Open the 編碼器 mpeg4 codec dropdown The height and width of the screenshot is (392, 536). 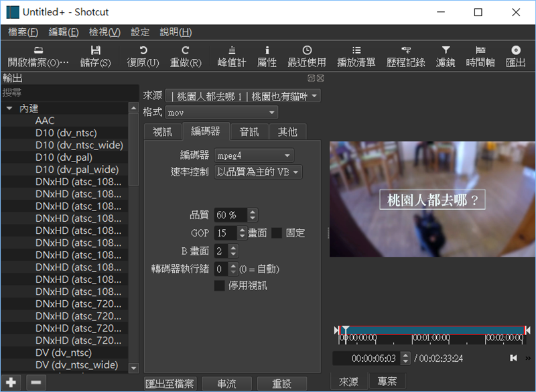coord(255,155)
